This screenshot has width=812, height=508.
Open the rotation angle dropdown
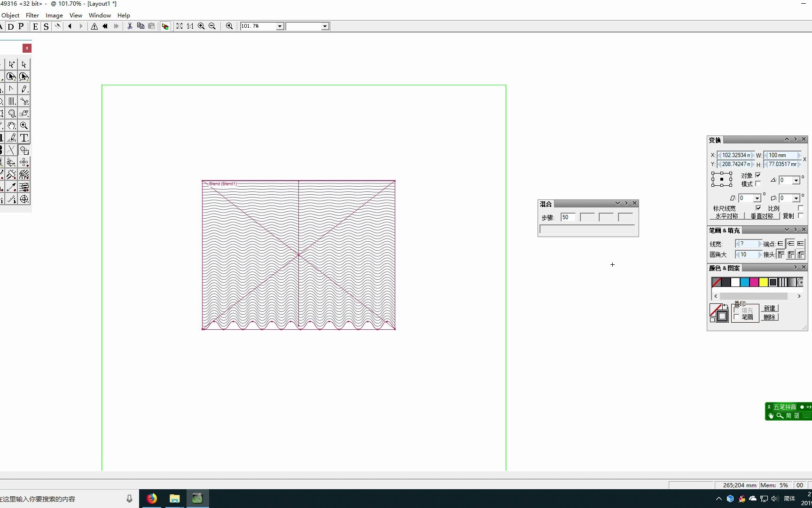796,180
